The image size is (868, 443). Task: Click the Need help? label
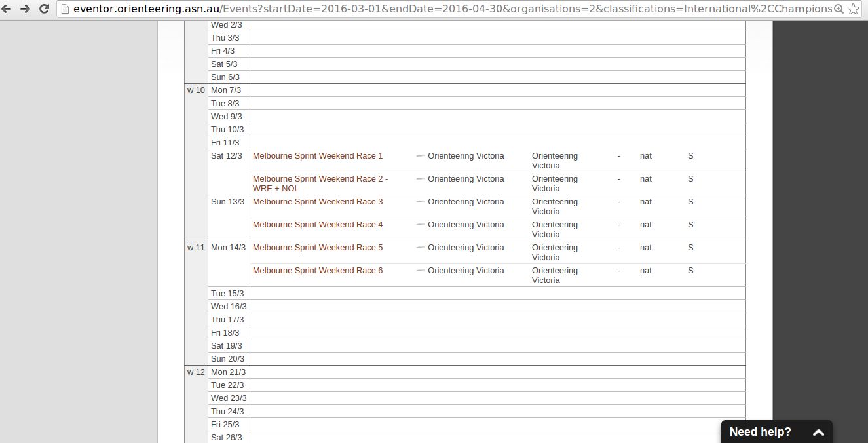coord(760,432)
